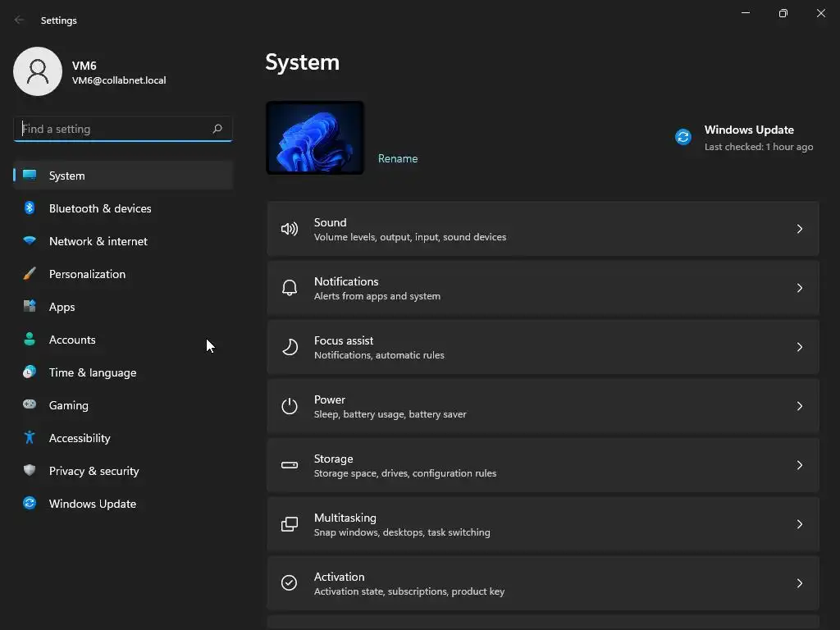Viewport: 840px width, 630px height.
Task: Expand the Focus assist chevron arrow
Action: tap(800, 347)
